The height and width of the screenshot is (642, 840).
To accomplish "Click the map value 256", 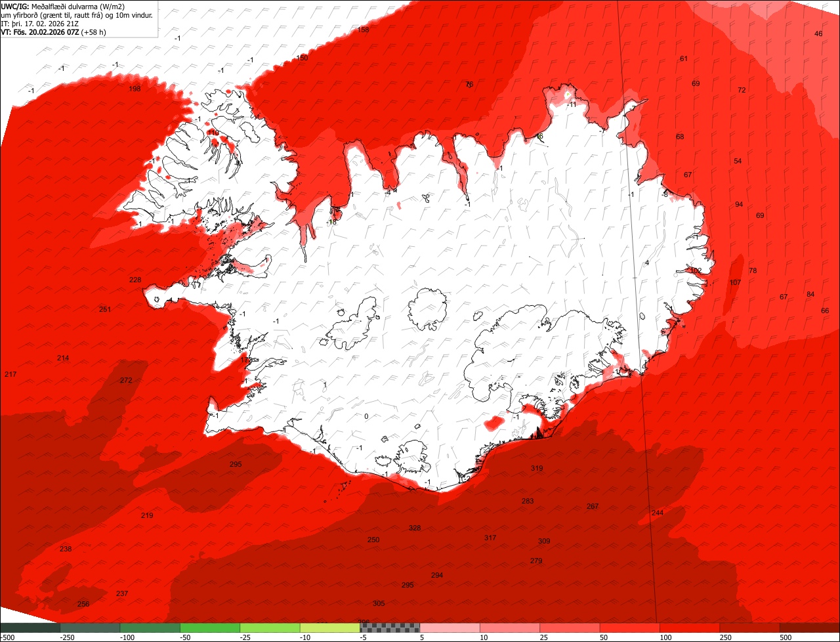I will pos(83,604).
